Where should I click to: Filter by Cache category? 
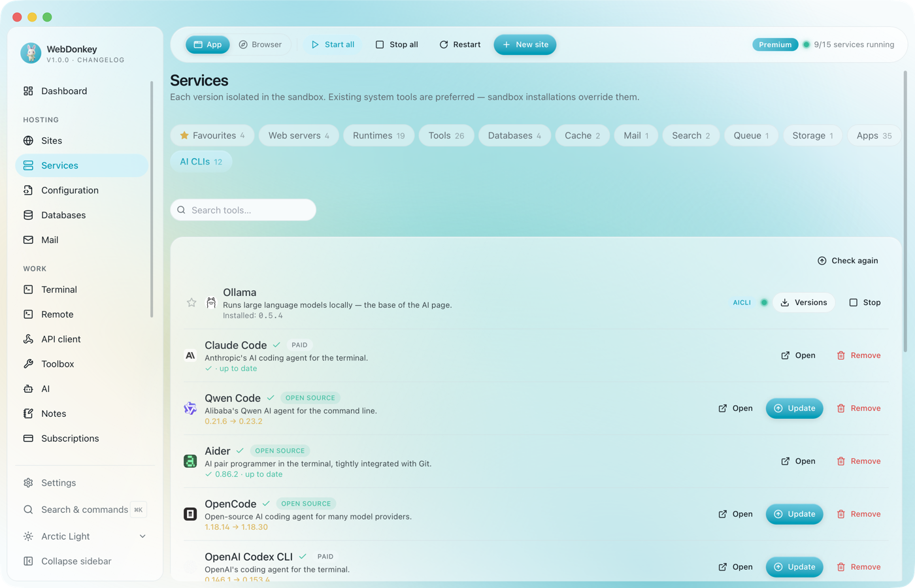point(582,135)
